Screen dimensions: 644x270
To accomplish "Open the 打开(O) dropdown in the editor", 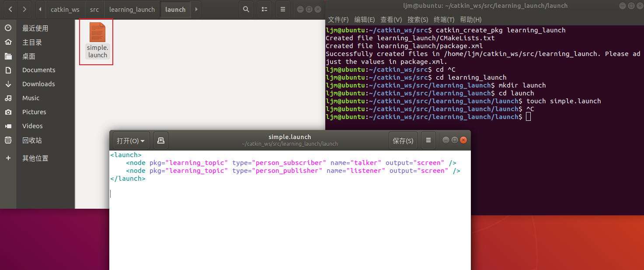I will click(x=131, y=140).
